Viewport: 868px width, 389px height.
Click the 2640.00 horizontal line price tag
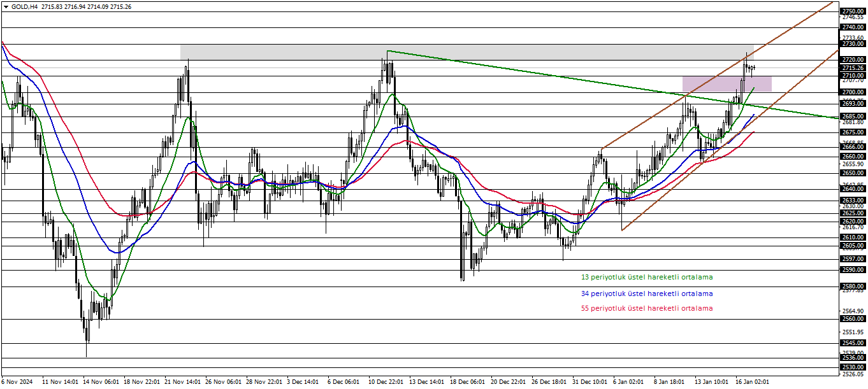[x=853, y=189]
